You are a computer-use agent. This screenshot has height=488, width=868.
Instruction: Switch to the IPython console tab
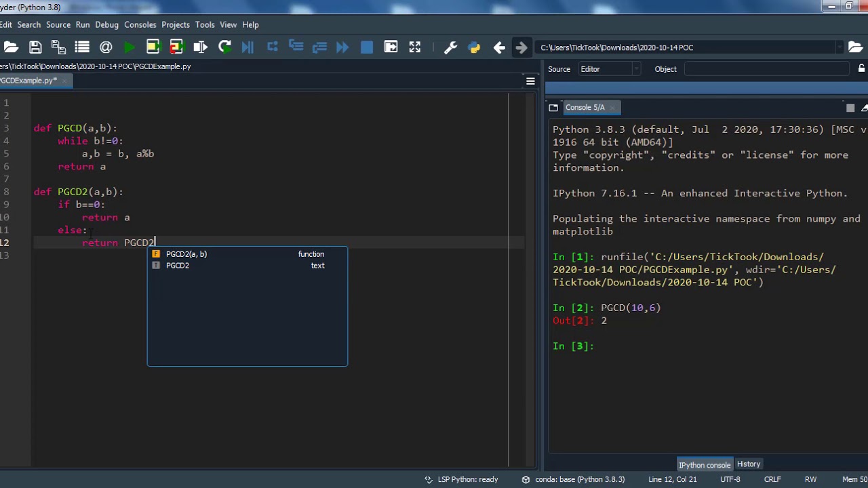click(705, 465)
